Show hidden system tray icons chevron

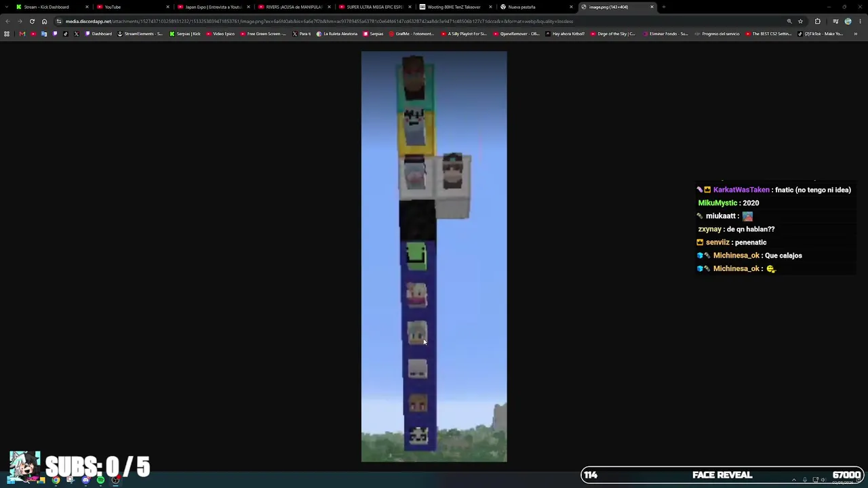794,480
